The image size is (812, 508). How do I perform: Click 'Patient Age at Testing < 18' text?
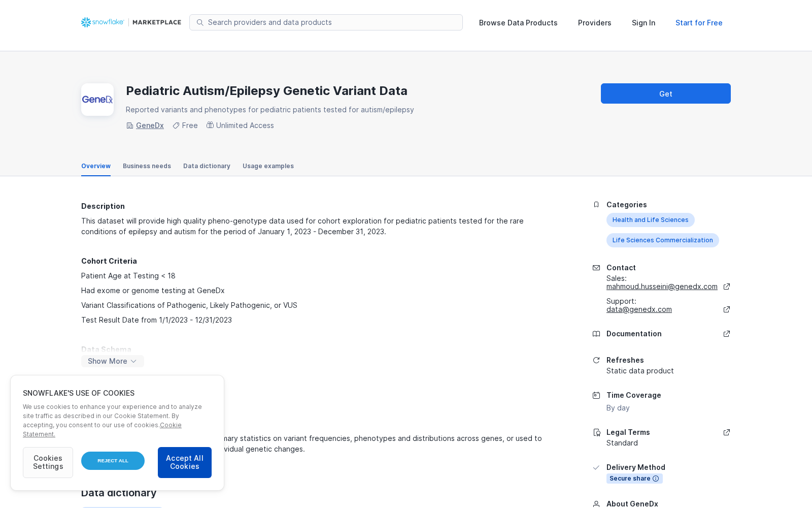pos(128,276)
